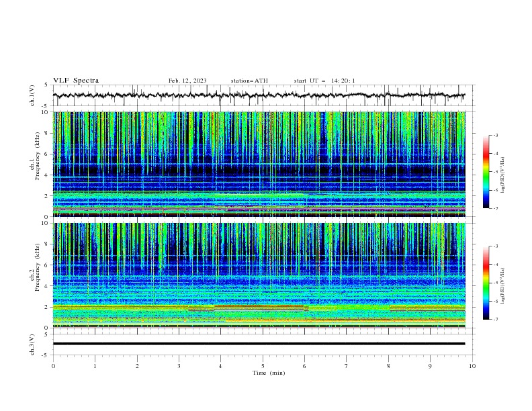Click the 'Time (min)' axis label
Image resolution: width=532 pixels, height=411 pixels.
point(269,373)
